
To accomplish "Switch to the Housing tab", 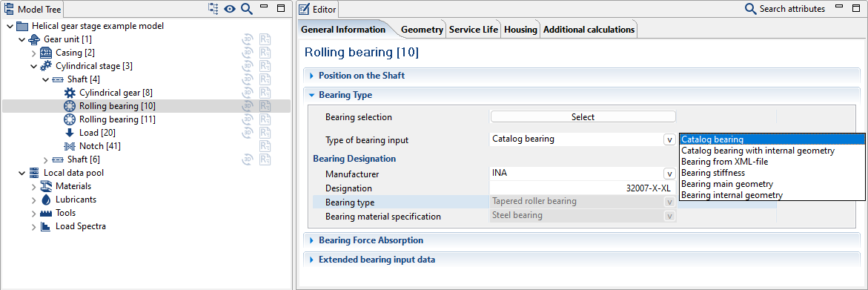I will tap(520, 30).
